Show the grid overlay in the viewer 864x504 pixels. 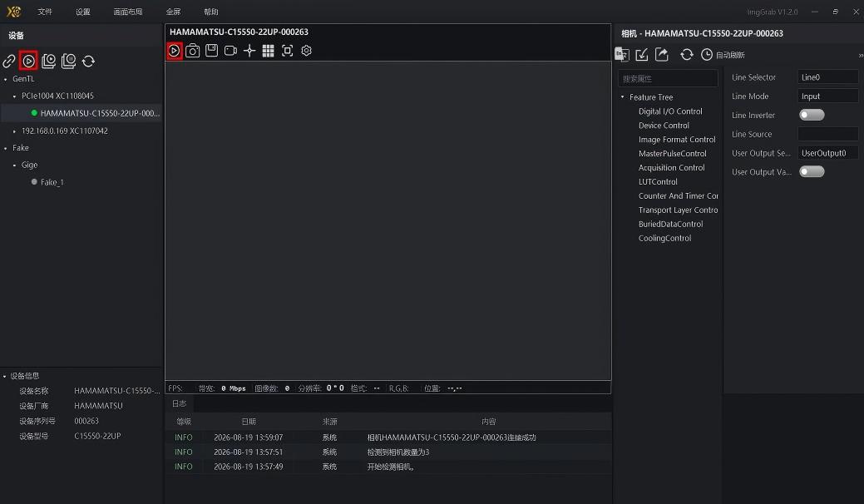(269, 51)
